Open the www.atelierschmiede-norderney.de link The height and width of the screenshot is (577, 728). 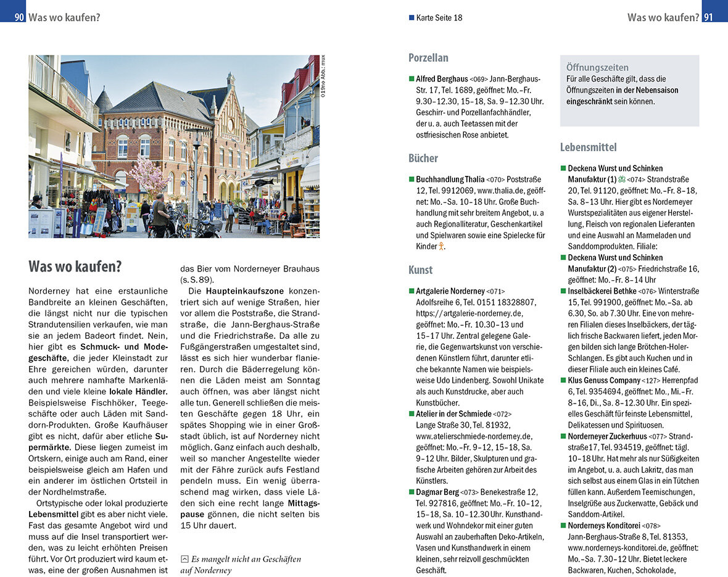(474, 437)
